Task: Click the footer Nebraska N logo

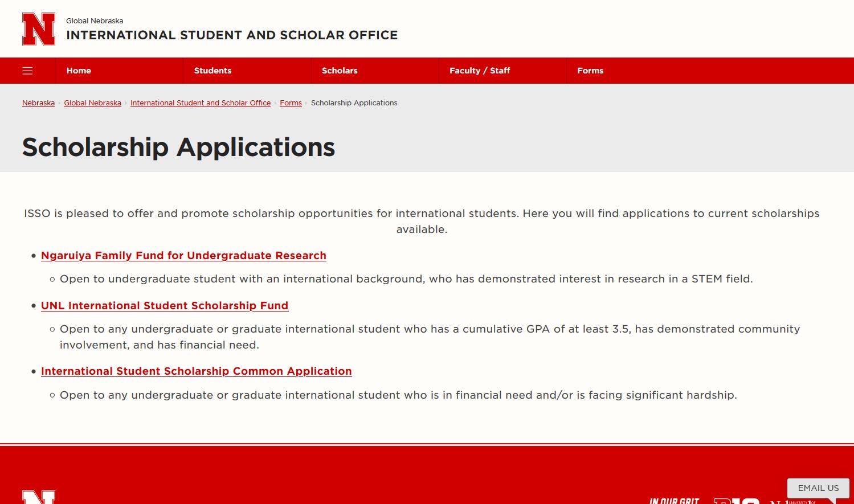Action: pos(39,497)
